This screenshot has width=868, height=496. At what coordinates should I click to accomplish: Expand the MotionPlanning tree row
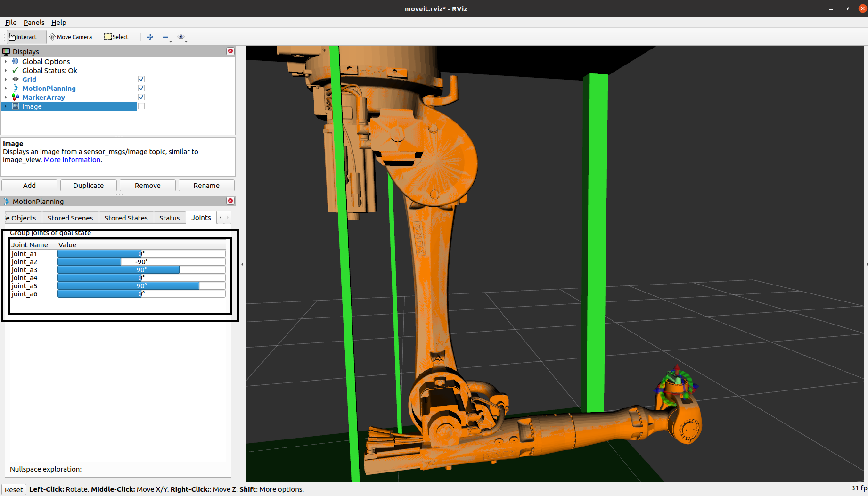(6, 88)
